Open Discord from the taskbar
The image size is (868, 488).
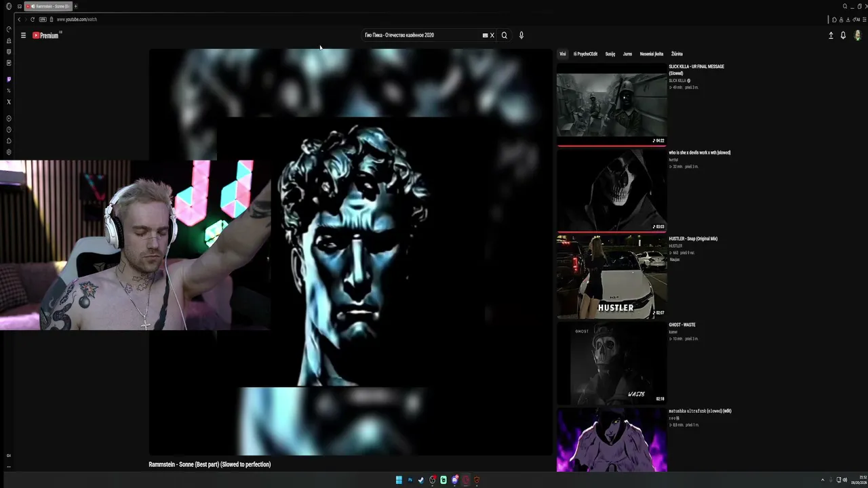[x=454, y=480]
